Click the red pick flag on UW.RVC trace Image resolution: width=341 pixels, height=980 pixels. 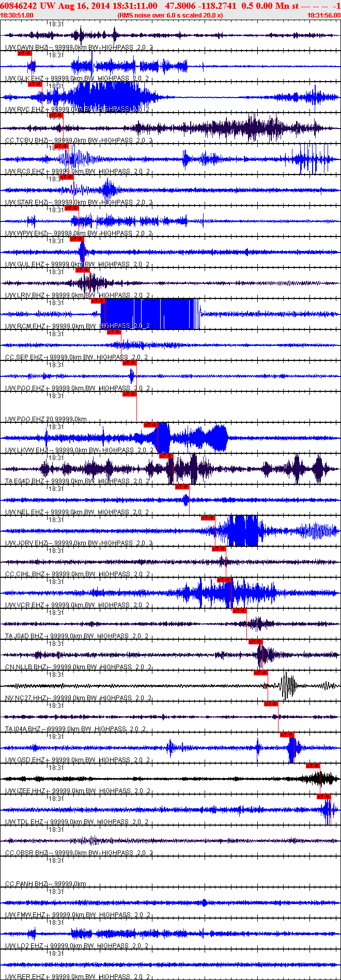[x=35, y=84]
